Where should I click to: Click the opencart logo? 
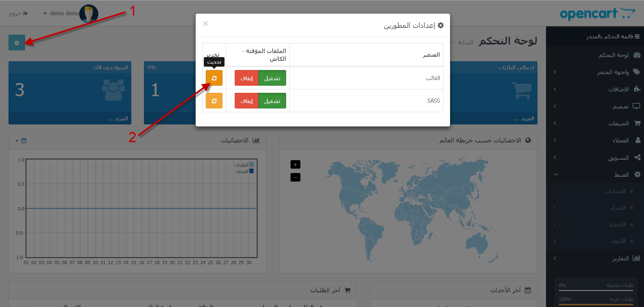pos(597,14)
